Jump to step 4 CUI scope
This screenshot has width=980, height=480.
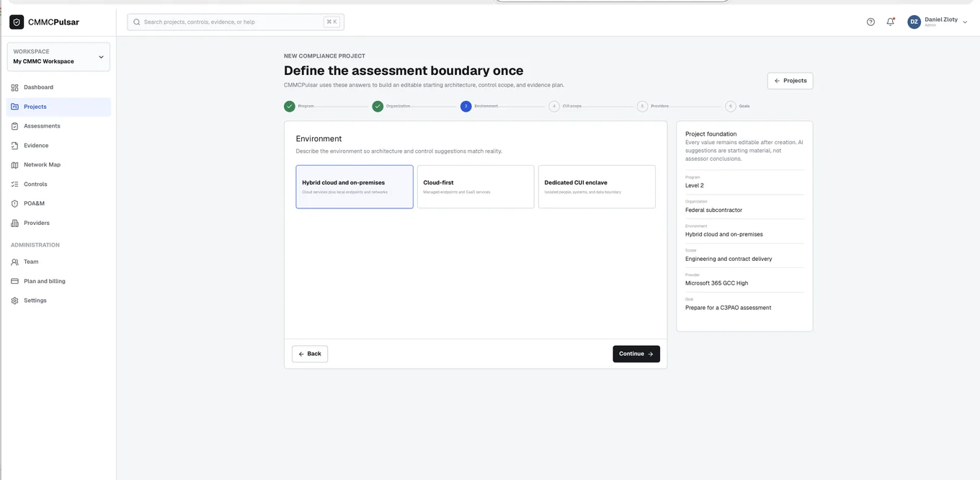pos(554,106)
